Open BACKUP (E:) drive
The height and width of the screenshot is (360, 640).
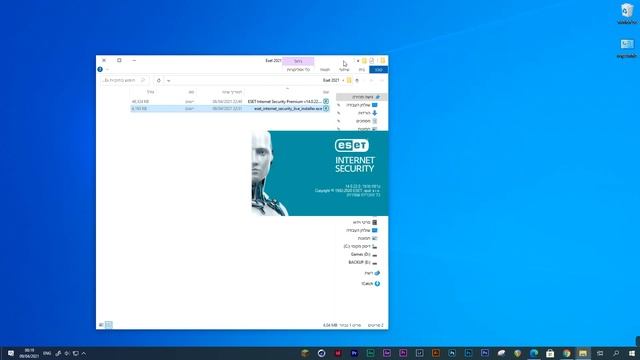point(362,262)
